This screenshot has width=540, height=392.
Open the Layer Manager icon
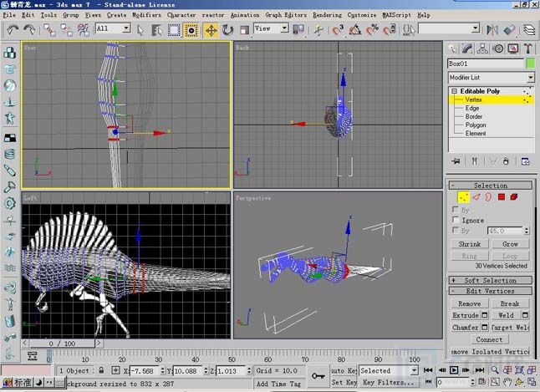tap(529, 30)
